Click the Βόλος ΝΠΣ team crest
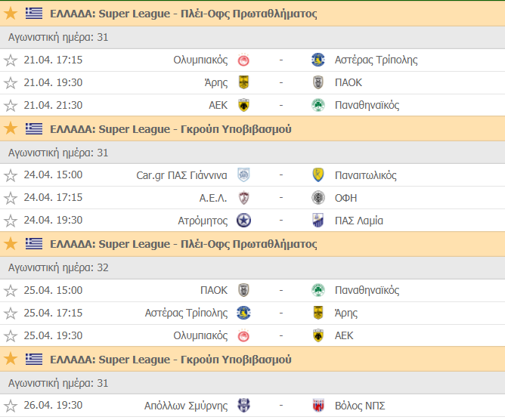The width and height of the screenshot is (505, 420). pos(318,406)
